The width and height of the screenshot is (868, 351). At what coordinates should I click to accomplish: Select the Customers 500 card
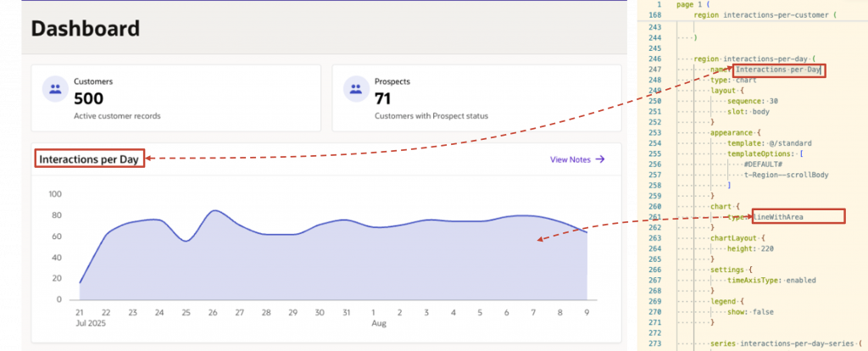tap(176, 98)
